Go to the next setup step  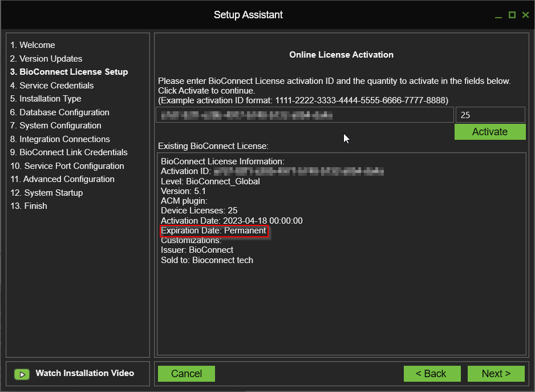pyautogui.click(x=496, y=374)
